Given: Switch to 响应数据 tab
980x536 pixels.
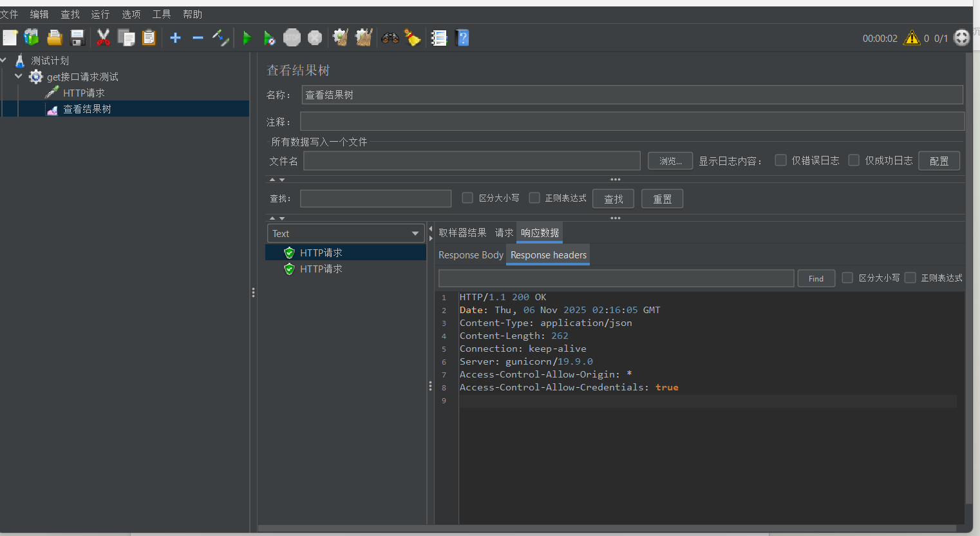Looking at the screenshot, I should pos(540,233).
